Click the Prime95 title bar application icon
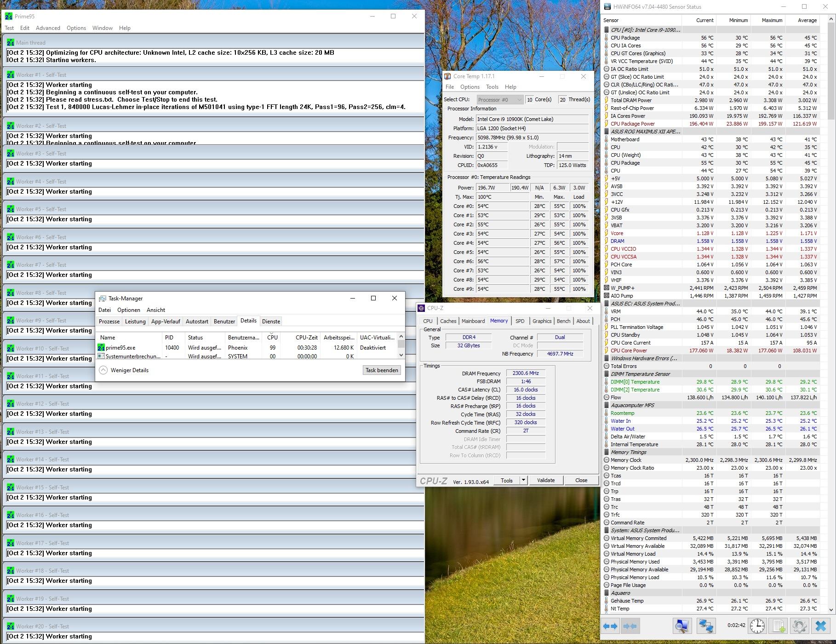The width and height of the screenshot is (836, 644). [x=9, y=16]
